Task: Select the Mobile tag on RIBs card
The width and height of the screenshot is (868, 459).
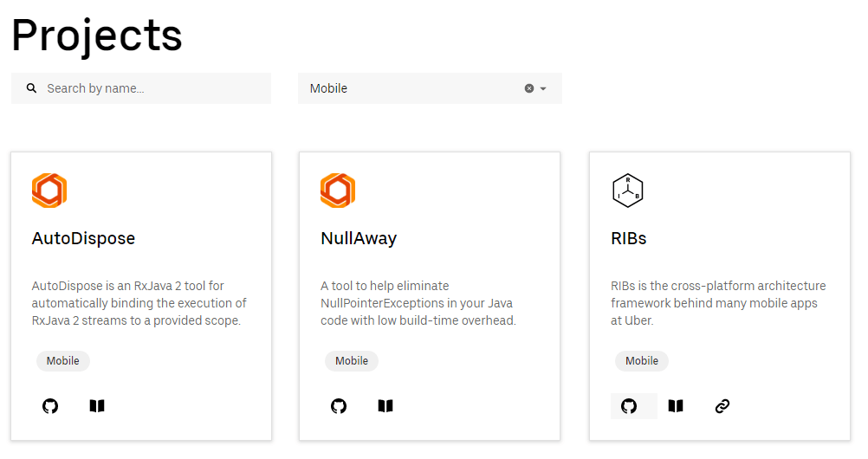Action: [642, 361]
